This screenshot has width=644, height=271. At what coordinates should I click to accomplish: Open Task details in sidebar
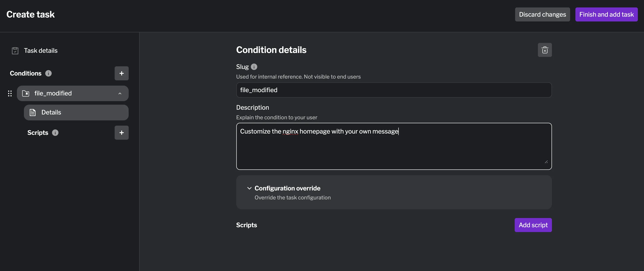click(x=41, y=51)
